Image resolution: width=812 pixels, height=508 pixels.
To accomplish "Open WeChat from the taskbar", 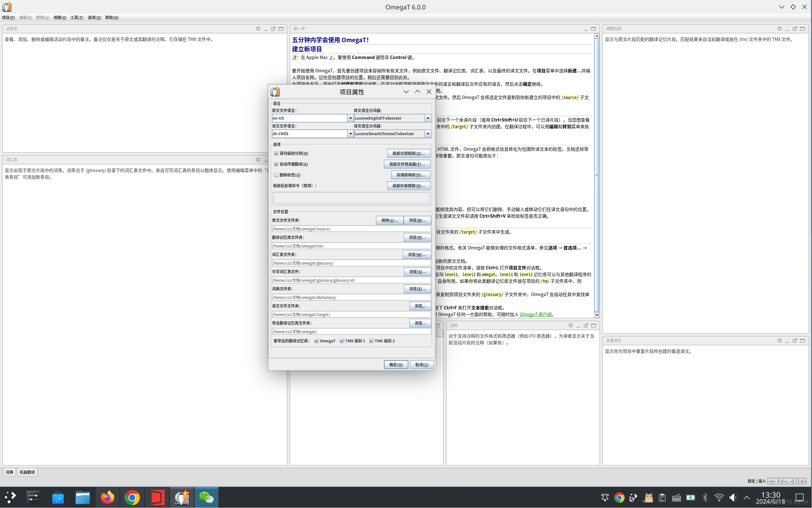I will 206,497.
